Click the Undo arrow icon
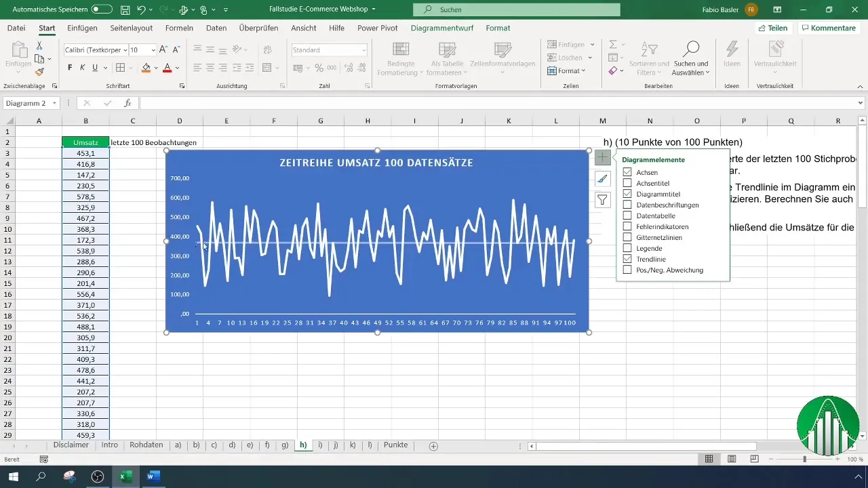Screen dimensions: 868x488 [x=141, y=9]
